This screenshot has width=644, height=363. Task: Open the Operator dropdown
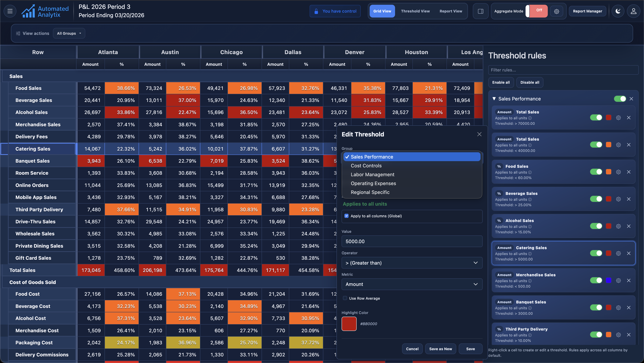click(x=412, y=263)
